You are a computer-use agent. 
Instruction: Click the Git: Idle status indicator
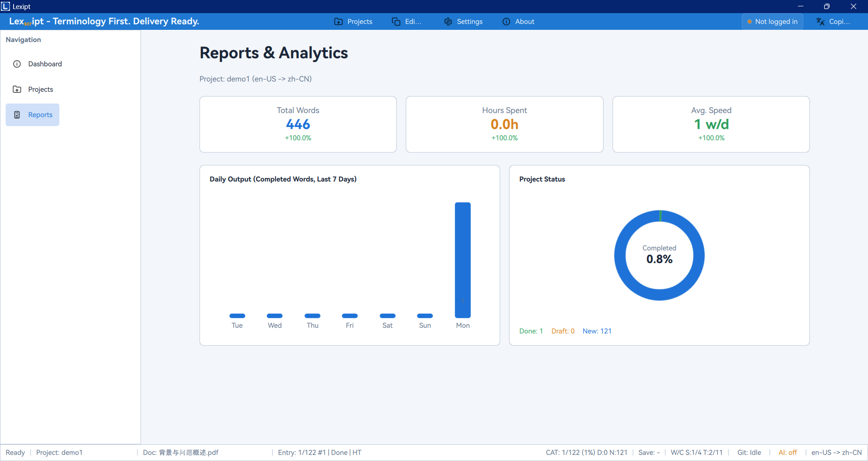pyautogui.click(x=749, y=452)
